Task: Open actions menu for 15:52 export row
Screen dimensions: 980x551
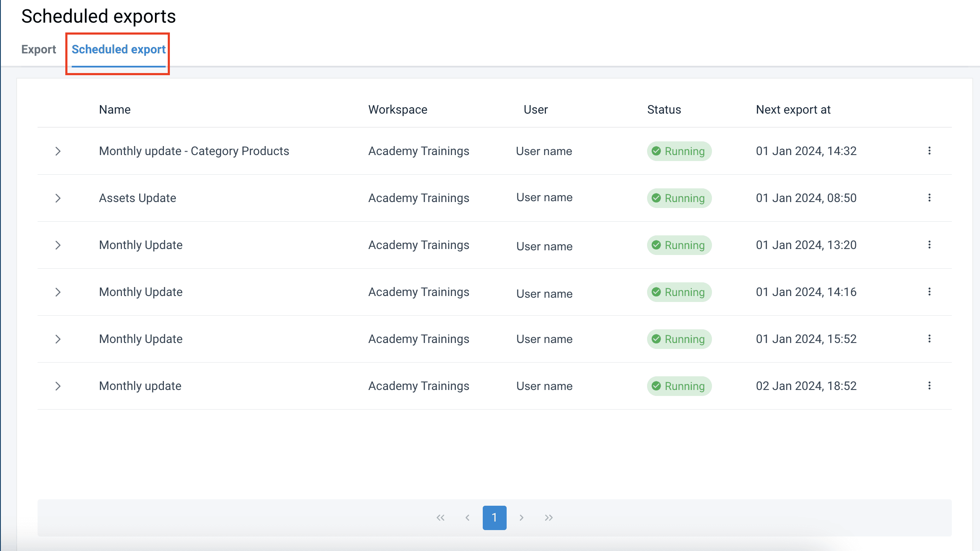Action: coord(929,339)
